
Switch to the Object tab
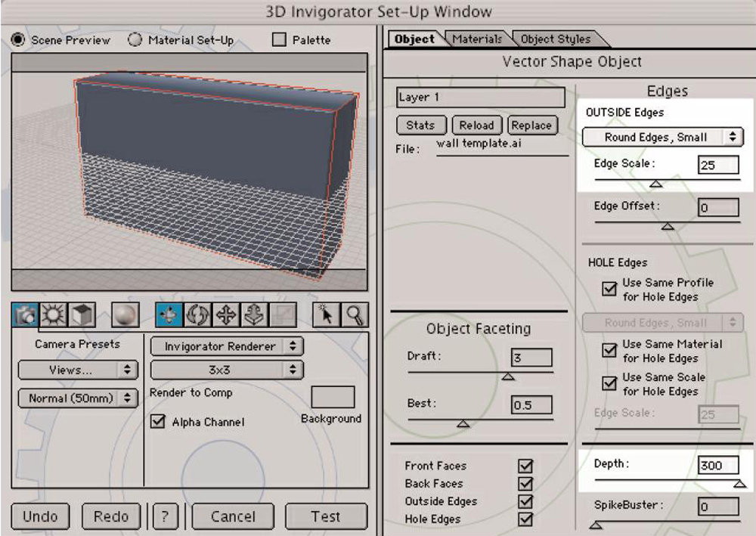[x=414, y=39]
